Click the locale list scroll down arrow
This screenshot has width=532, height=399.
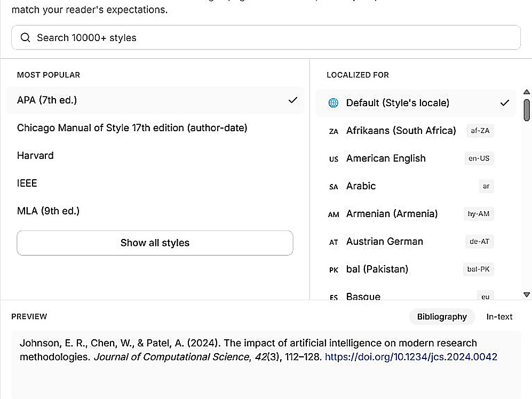[527, 295]
